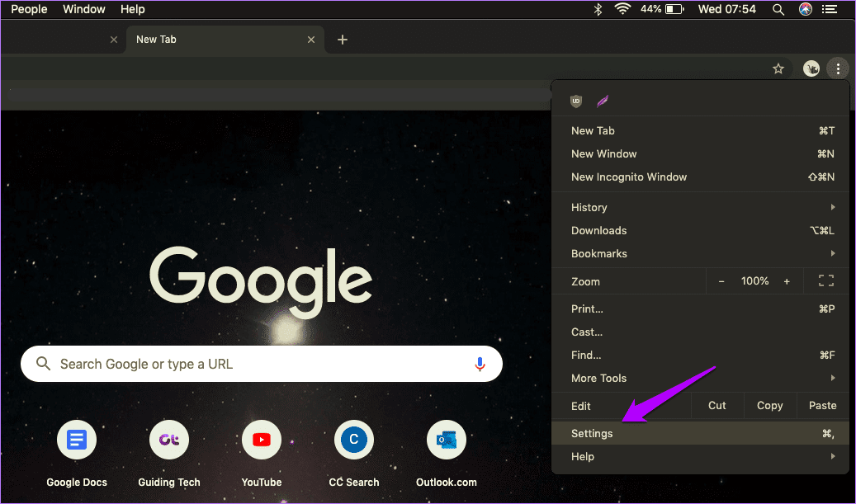Click the battery indicator in the menu bar
Screen dimensions: 856x504
tap(662, 9)
